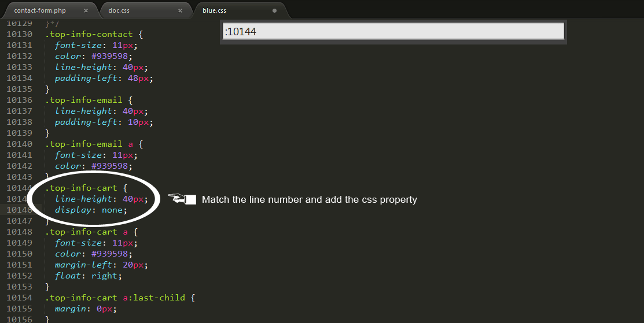Click the unsaved dot on blue.css tab
644x323 pixels.
click(274, 10)
